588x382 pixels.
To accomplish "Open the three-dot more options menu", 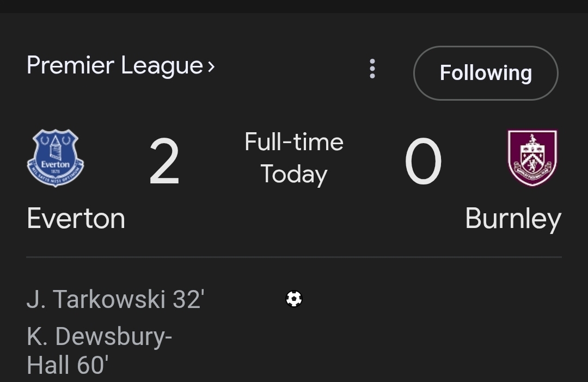I will click(x=372, y=69).
